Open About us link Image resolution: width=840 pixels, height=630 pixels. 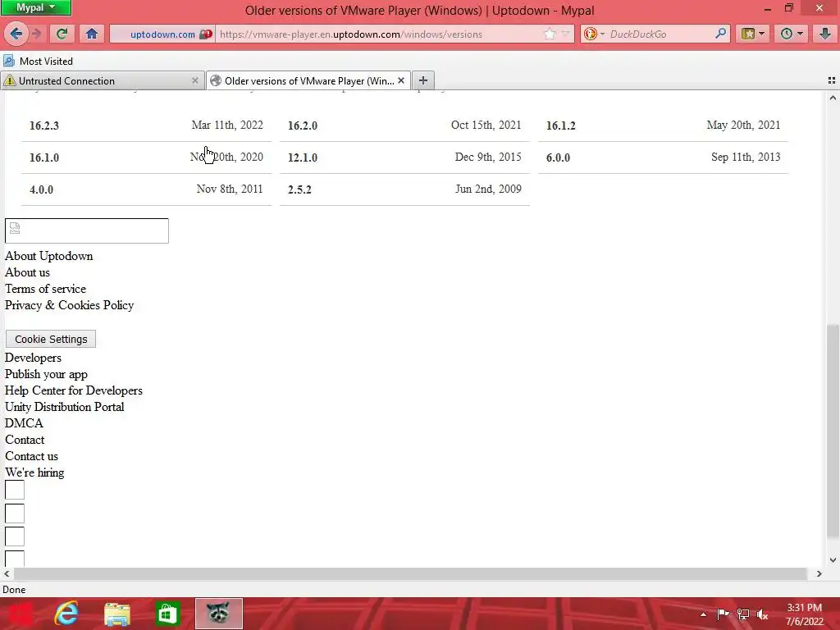coord(27,272)
